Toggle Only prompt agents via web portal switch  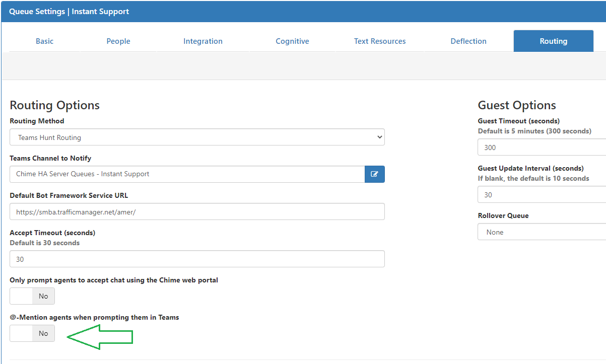tap(32, 296)
